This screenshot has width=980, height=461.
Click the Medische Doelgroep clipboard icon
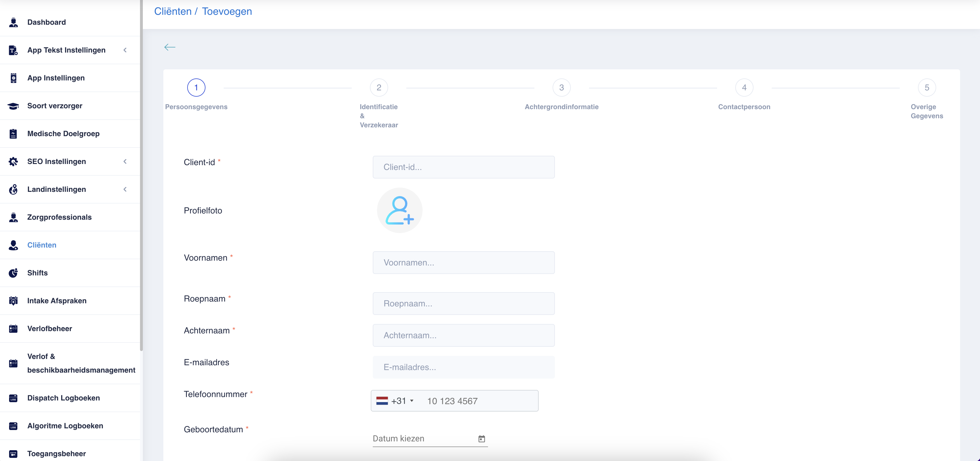click(13, 134)
